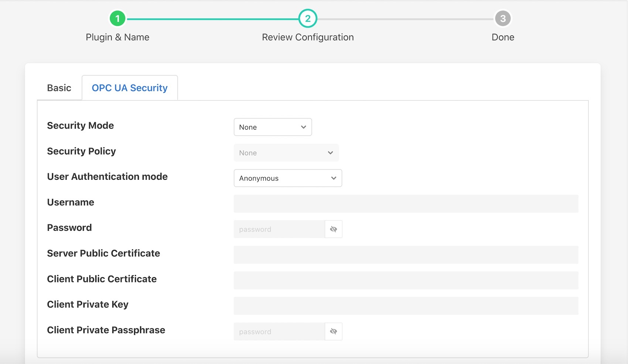Switch to the Basic tab

(59, 87)
